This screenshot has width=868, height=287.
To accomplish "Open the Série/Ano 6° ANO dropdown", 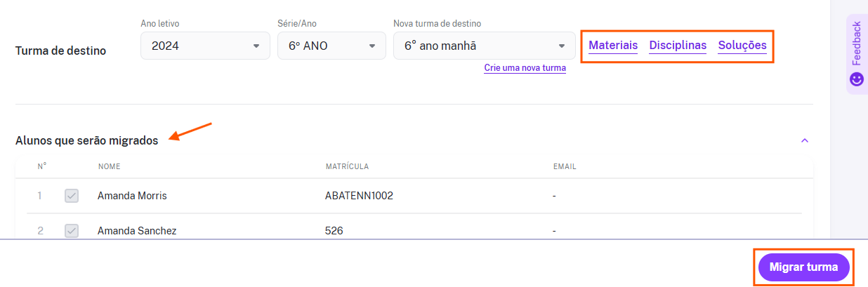I will point(331,46).
